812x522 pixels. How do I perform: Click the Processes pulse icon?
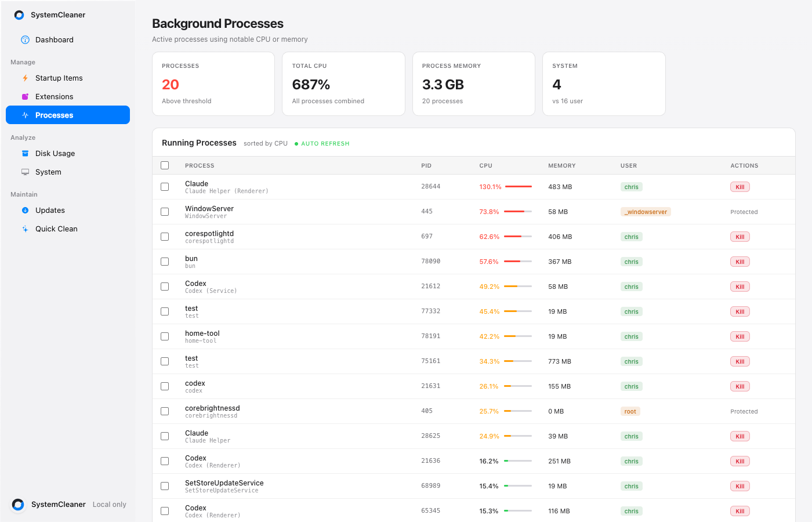click(25, 115)
